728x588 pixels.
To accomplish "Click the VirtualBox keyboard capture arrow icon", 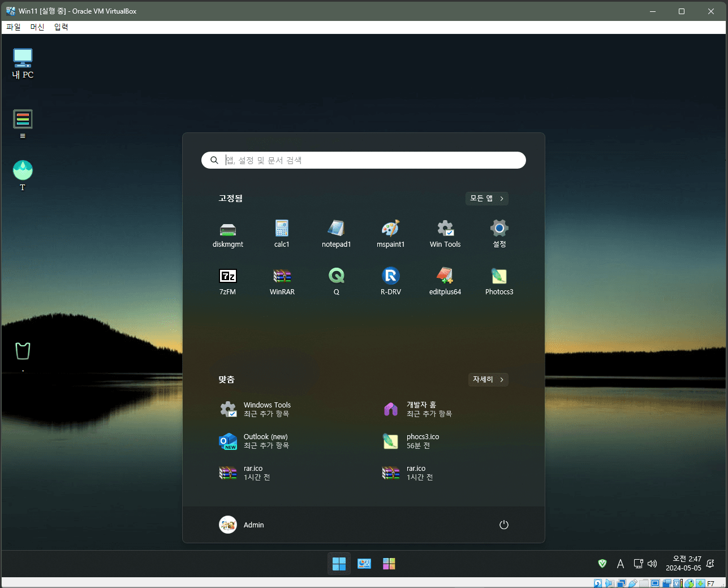I will [x=700, y=583].
